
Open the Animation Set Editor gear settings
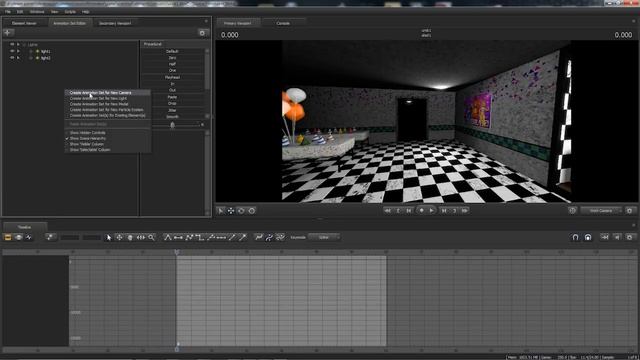click(202, 33)
